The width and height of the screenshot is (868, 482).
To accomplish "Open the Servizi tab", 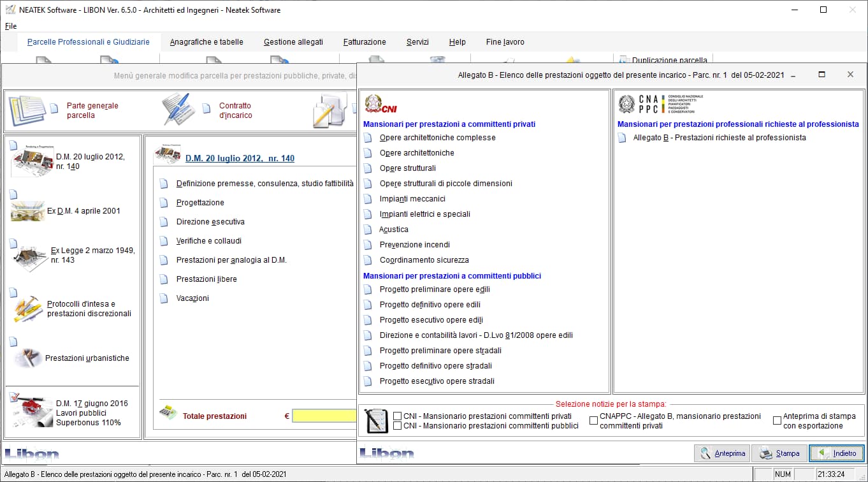I will (x=417, y=42).
